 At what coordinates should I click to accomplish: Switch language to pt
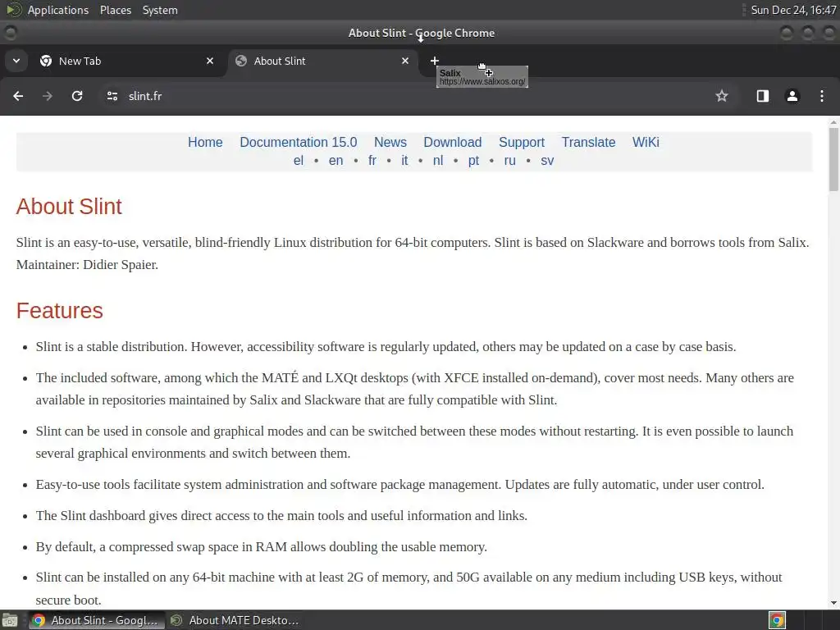[x=473, y=162]
